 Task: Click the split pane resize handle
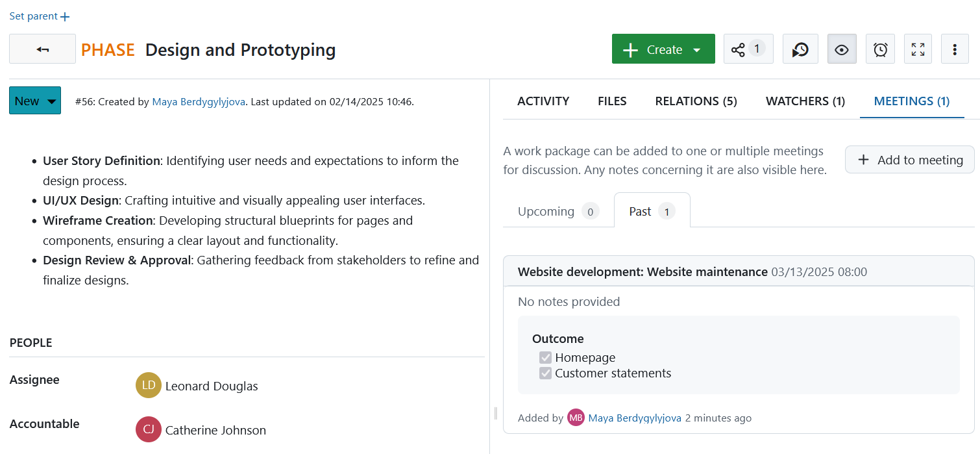click(495, 413)
